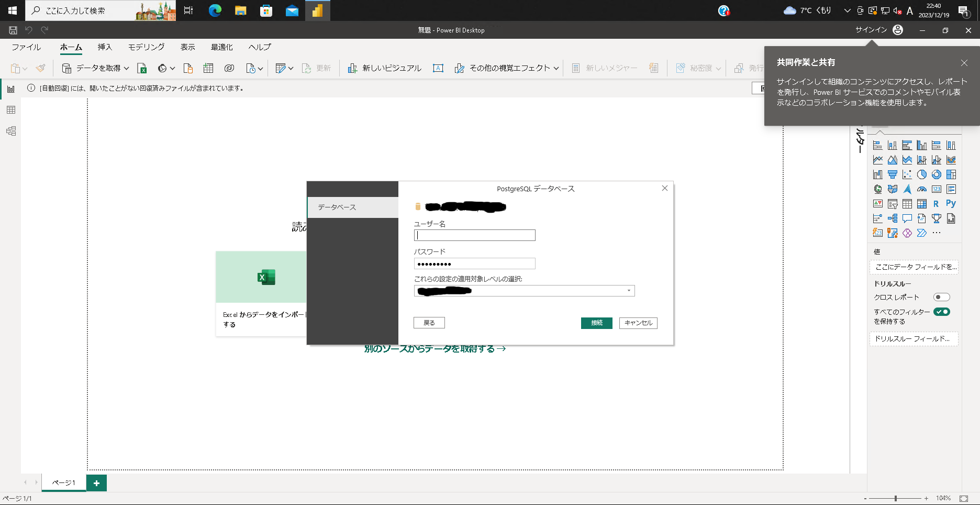Select the clustered bar chart visual
980x505 pixels.
click(907, 145)
